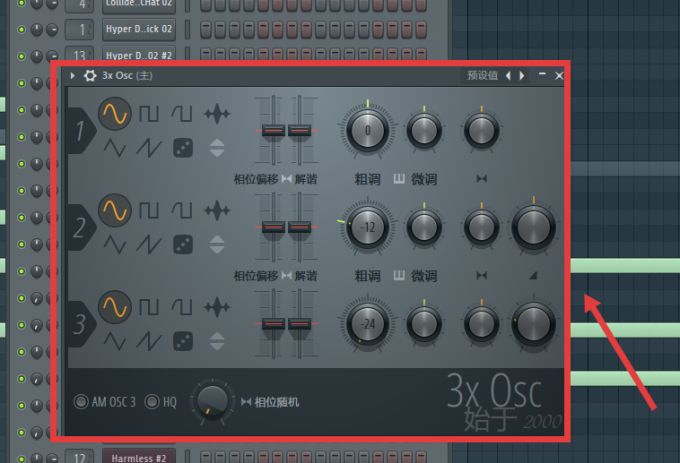This screenshot has height=463, width=680.
Task: Select square wave shape for oscillator 1
Action: click(149, 114)
